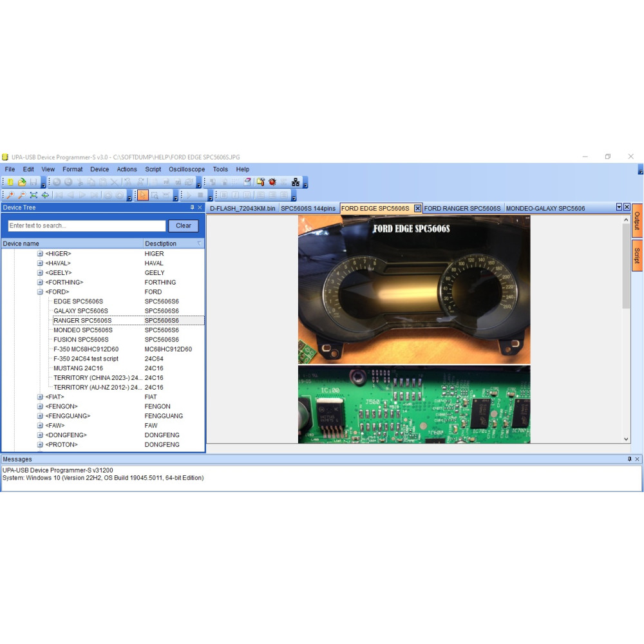This screenshot has height=644, width=644.
Task: Open the file toolbar overflow options arrow
Action: point(44,182)
